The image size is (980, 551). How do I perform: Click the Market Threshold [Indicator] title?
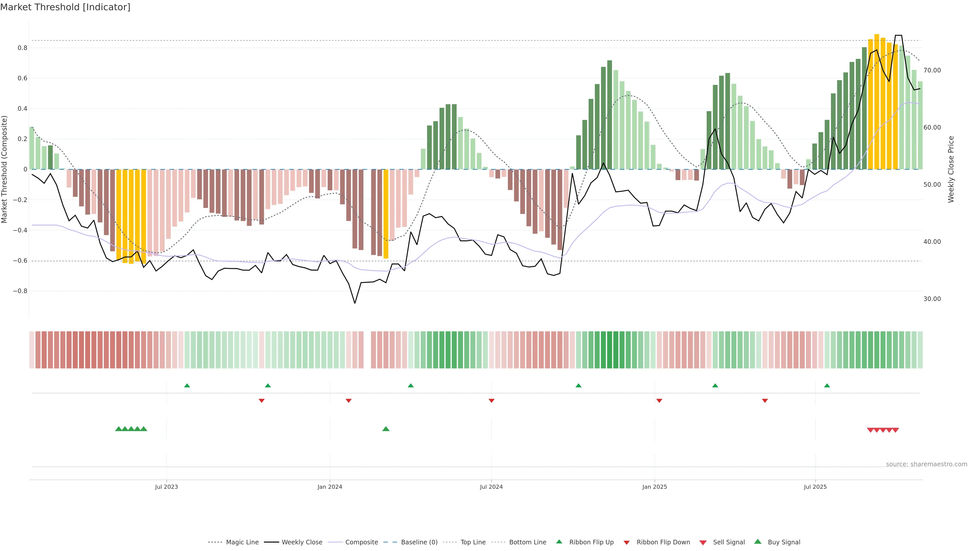[65, 7]
